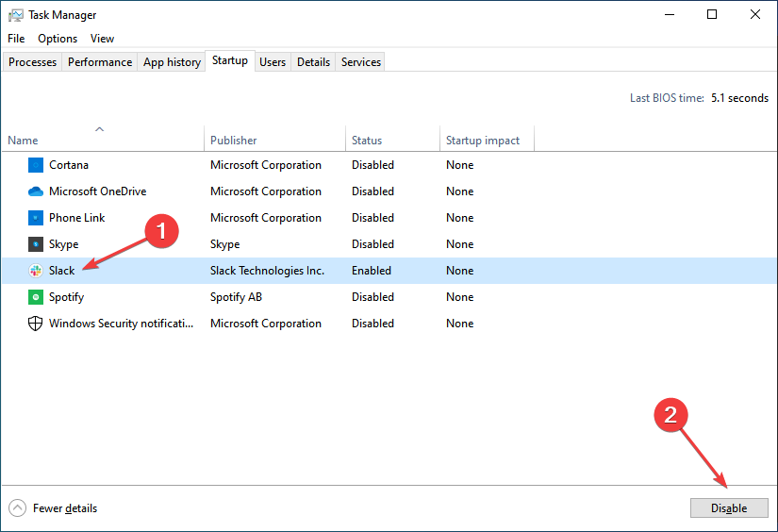Sort by the Name column header
The image size is (778, 532).
click(x=103, y=138)
